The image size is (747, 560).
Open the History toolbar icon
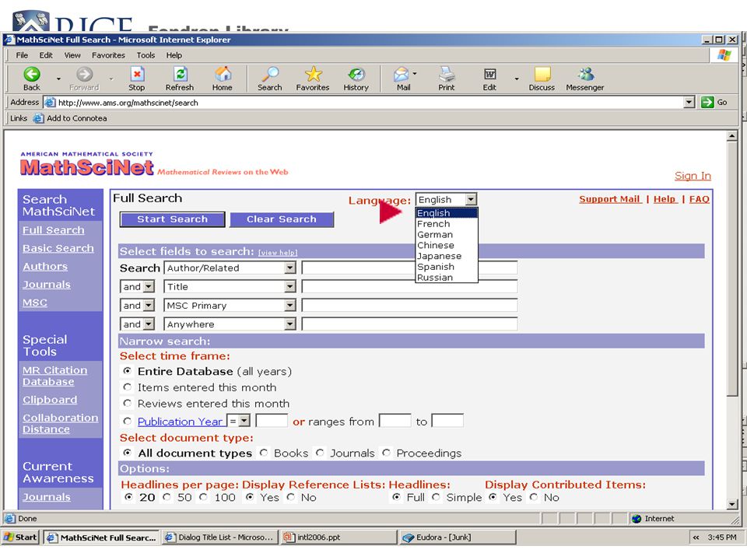tap(356, 75)
